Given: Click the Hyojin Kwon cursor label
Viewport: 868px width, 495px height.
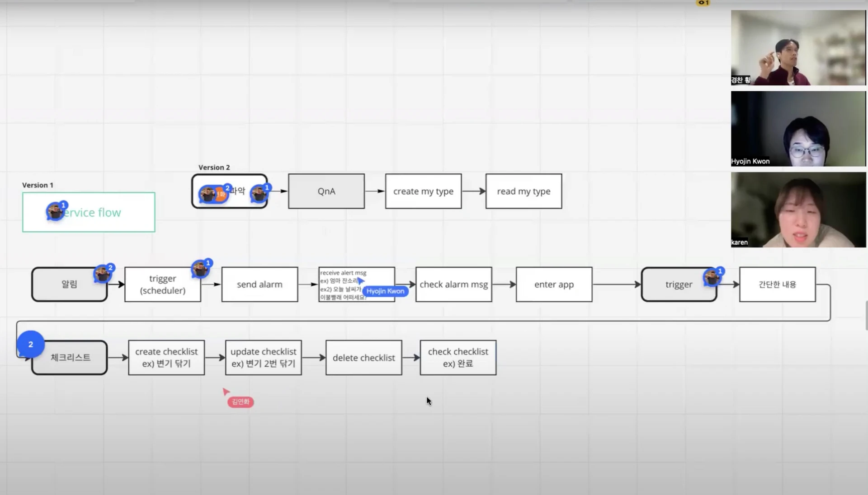Looking at the screenshot, I should (x=385, y=291).
